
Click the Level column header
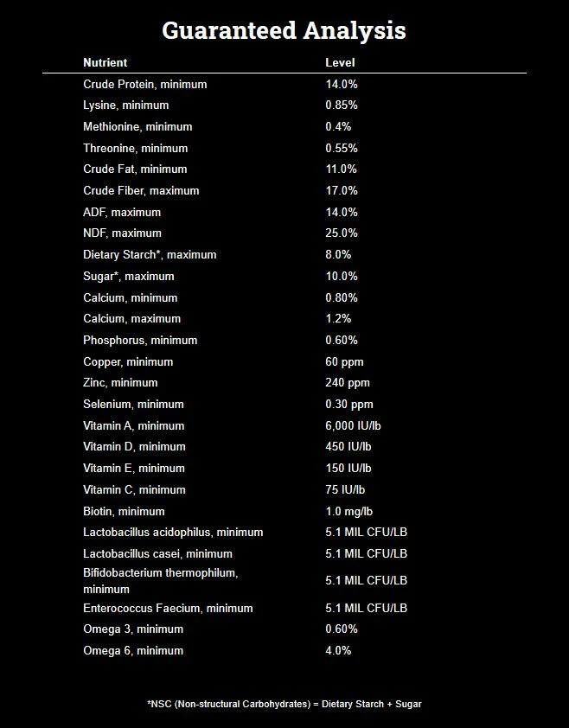coord(340,62)
